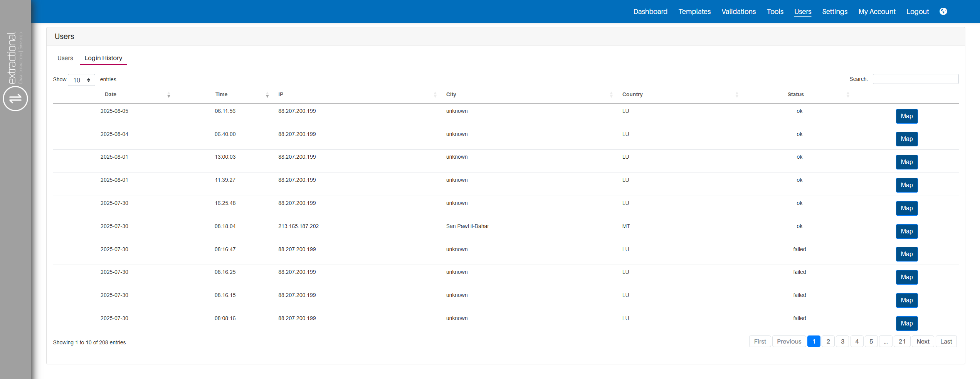Switch to the Login History tab
This screenshot has width=980, height=379.
coord(103,58)
